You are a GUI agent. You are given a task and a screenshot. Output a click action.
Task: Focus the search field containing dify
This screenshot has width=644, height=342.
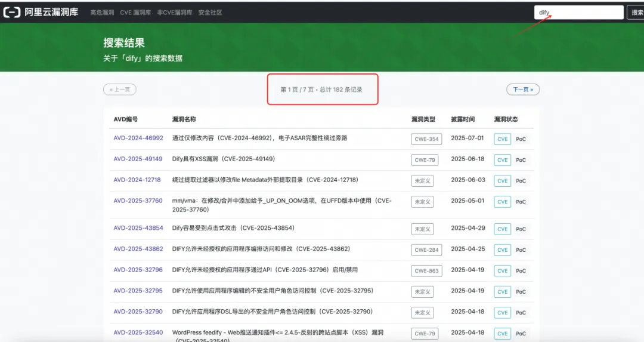point(578,13)
